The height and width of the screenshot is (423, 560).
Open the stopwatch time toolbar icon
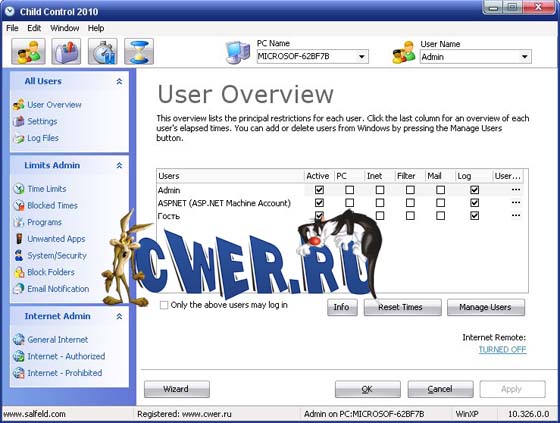coord(103,52)
